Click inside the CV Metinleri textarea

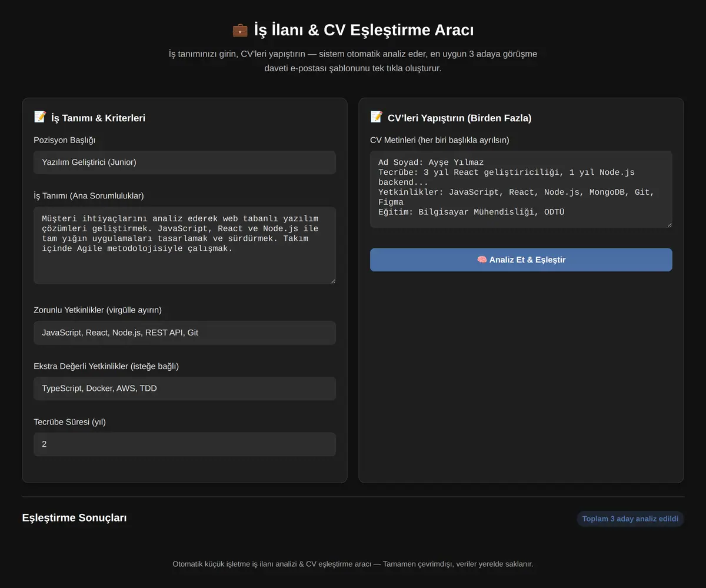pyautogui.click(x=521, y=189)
